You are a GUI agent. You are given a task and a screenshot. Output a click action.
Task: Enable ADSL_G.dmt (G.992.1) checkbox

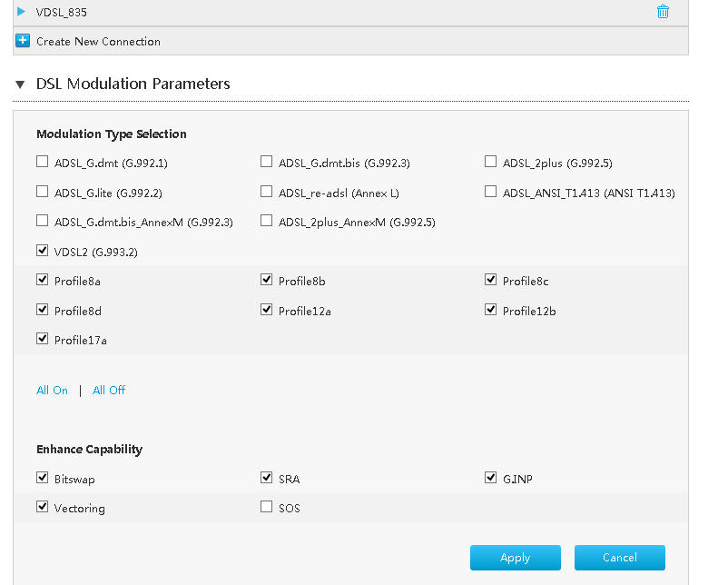click(x=42, y=163)
